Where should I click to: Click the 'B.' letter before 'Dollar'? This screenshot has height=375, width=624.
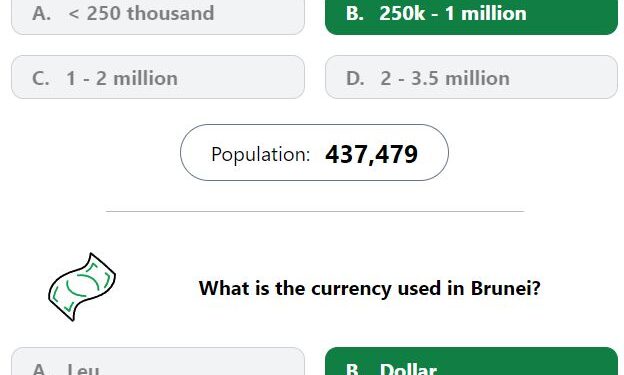pyautogui.click(x=355, y=369)
